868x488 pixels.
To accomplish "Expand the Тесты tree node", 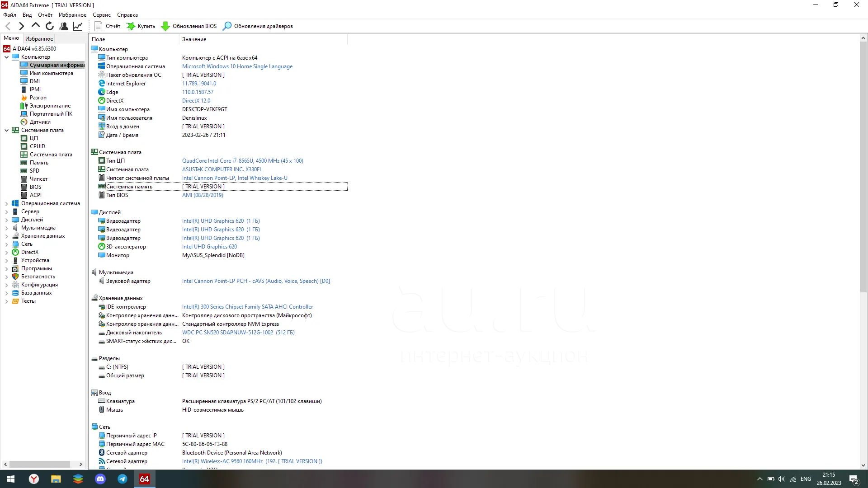I will pos(6,301).
